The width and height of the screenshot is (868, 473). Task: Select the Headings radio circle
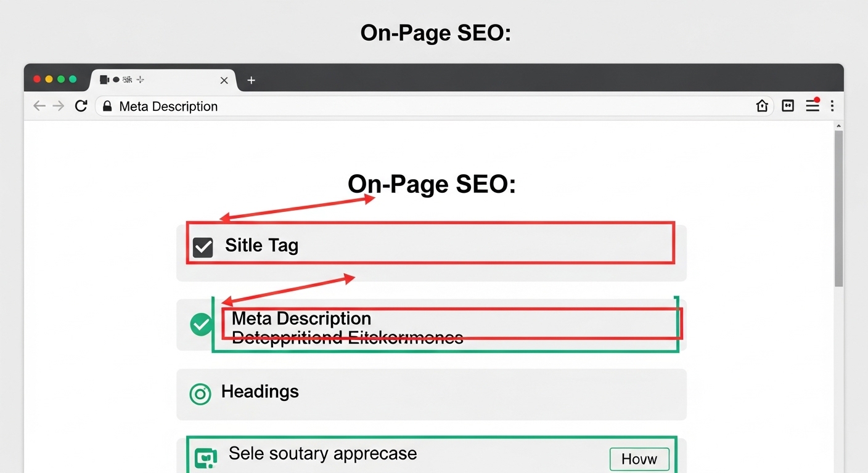coord(200,394)
